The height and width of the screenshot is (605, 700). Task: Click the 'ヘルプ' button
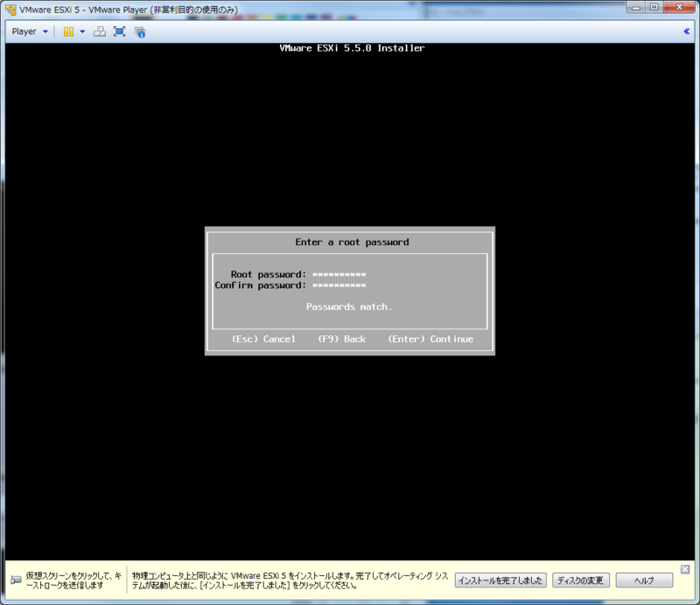(x=644, y=580)
